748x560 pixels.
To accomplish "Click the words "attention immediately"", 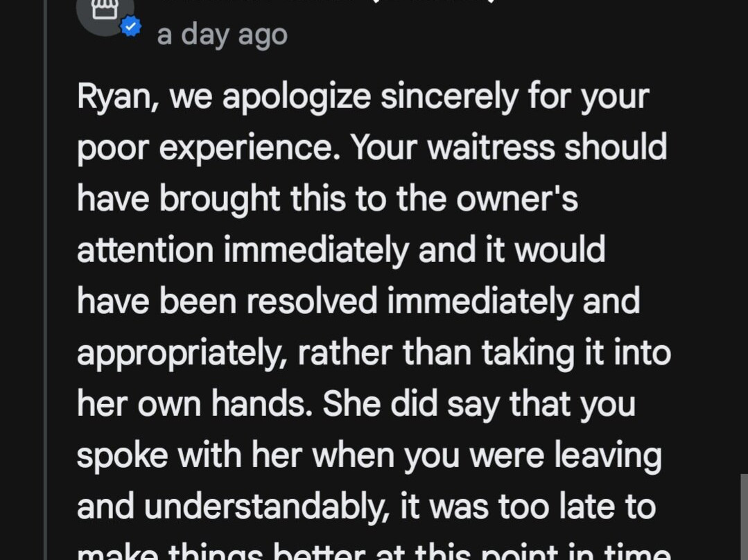I will [242, 250].
